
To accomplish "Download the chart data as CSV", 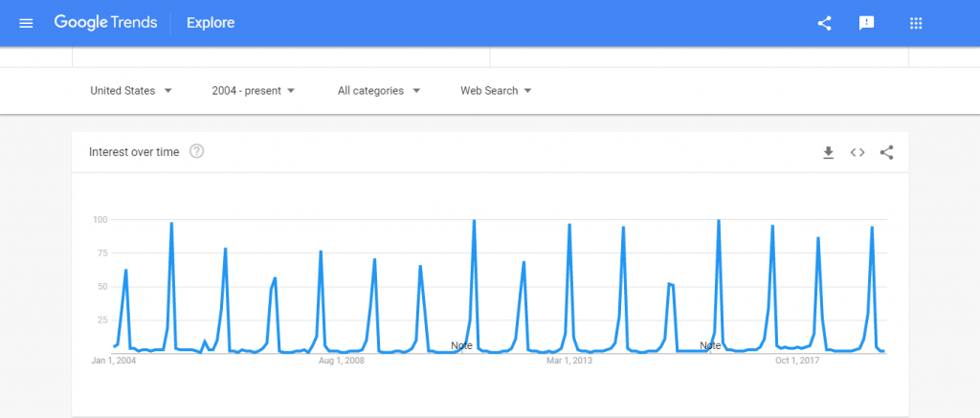I will pos(829,152).
